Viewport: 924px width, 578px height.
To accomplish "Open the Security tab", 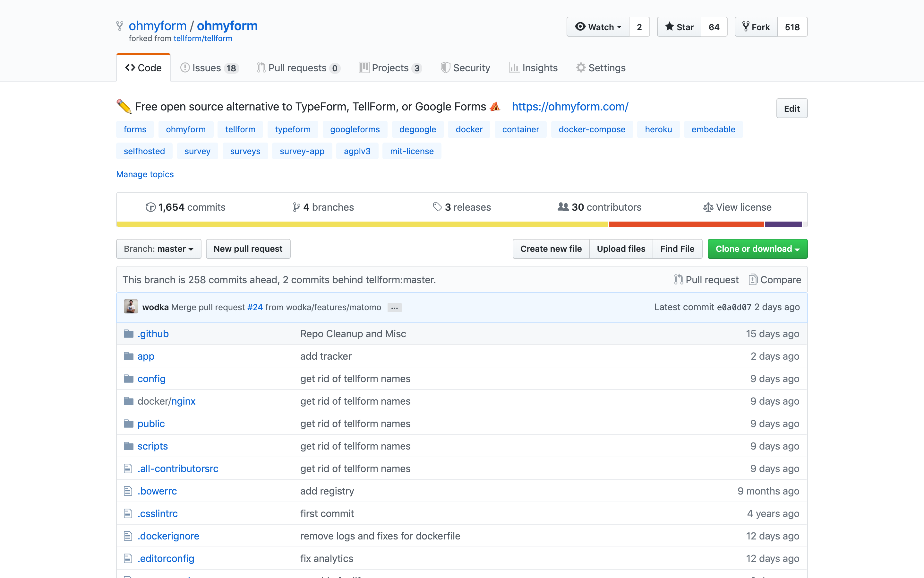I will tap(466, 68).
